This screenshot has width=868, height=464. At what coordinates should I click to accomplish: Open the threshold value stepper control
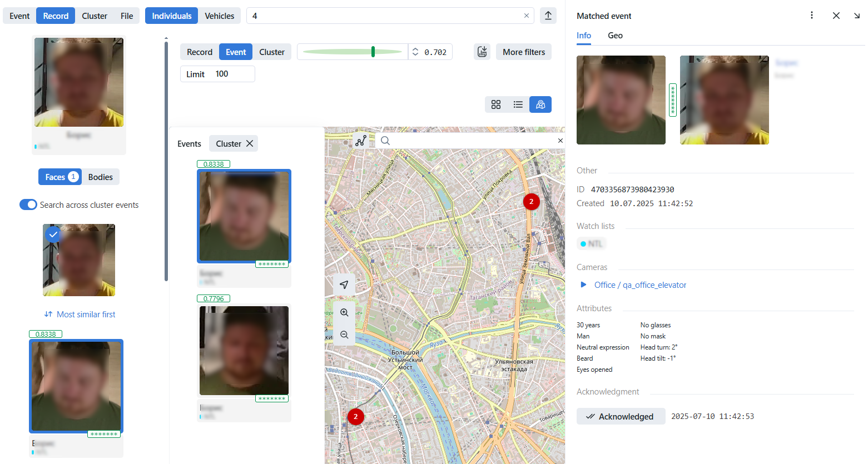click(x=415, y=51)
